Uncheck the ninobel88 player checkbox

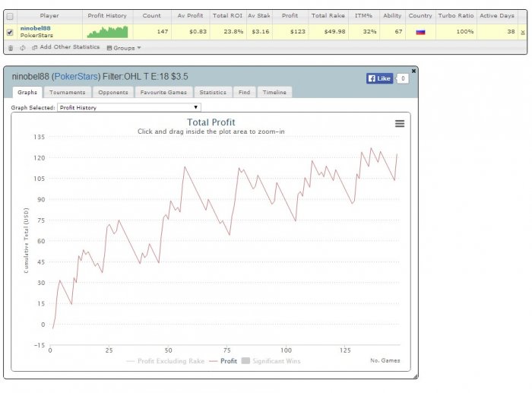point(10,32)
